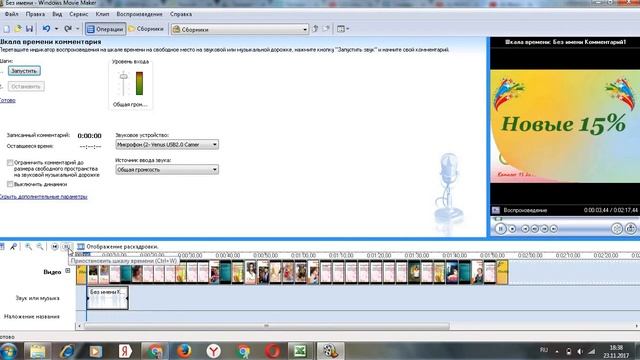The height and width of the screenshot is (360, 640).
Task: Click timeline scrollbar left arrow
Action: click(x=79, y=326)
